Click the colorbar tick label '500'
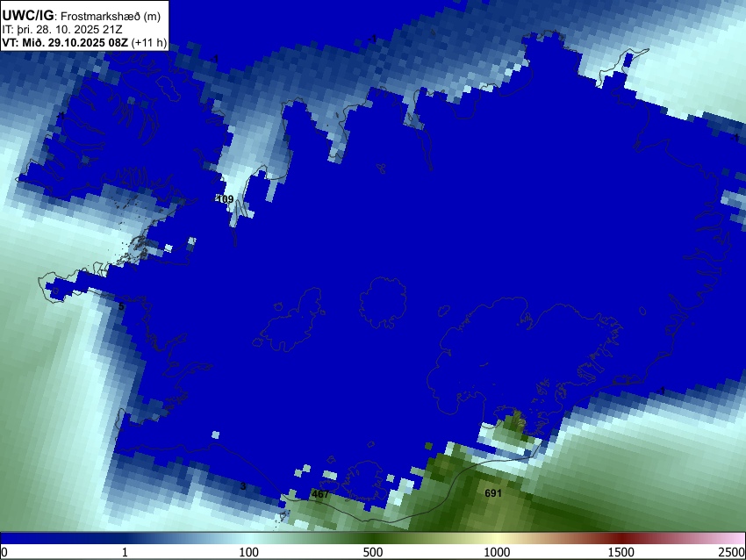This screenshot has height=560, width=746. 372,552
